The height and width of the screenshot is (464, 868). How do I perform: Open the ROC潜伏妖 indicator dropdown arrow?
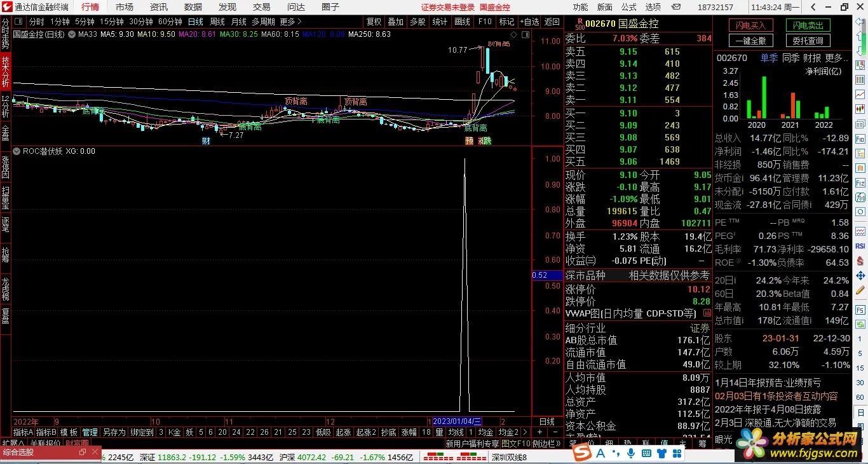17,151
